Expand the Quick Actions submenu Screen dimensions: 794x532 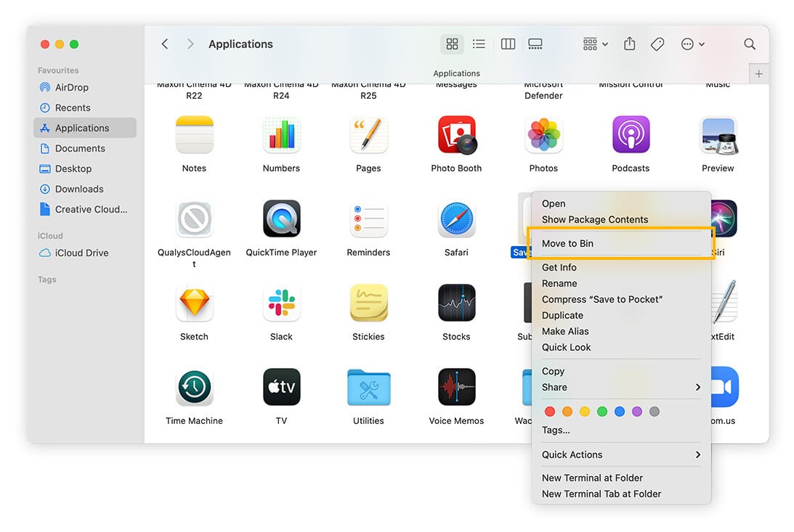(x=621, y=454)
